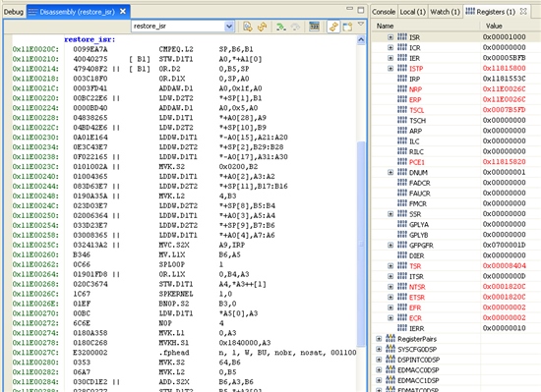
Task: Expand the ECR register
Action: 391,318
